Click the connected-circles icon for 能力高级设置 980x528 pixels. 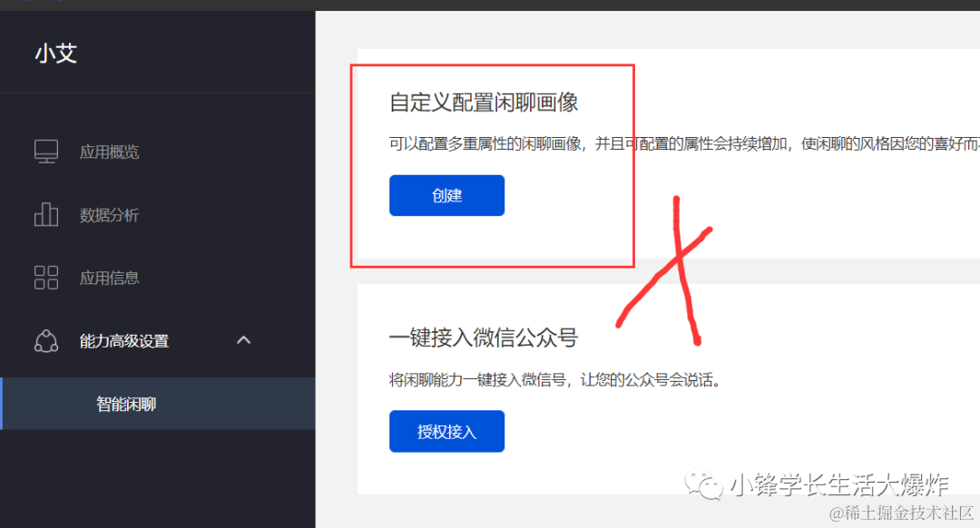pos(46,341)
